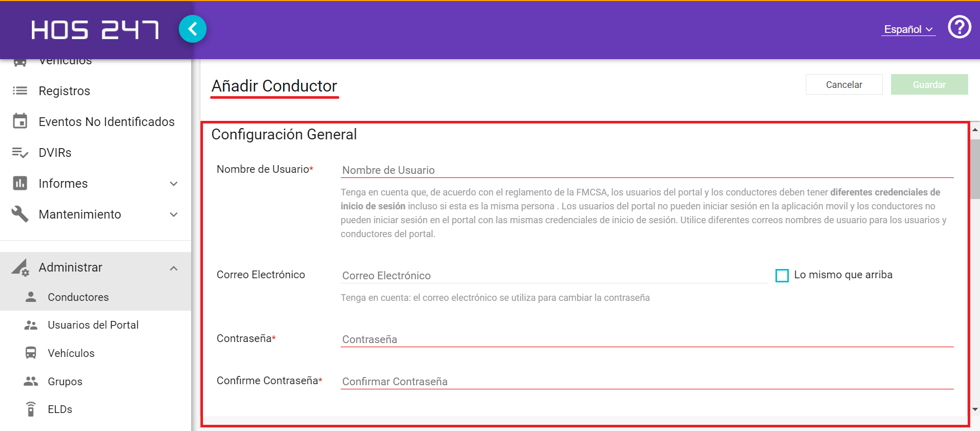This screenshot has height=431, width=980.
Task: Click the Registros list icon
Action: tap(20, 91)
